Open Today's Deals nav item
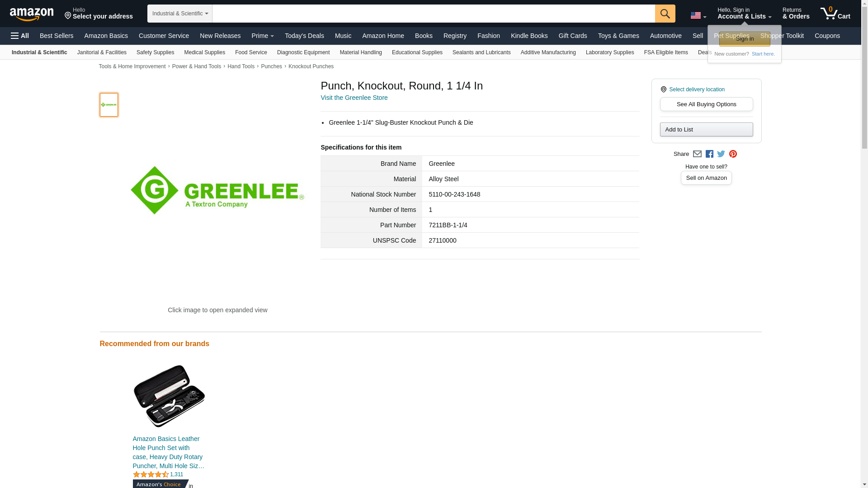The image size is (868, 488). [304, 36]
